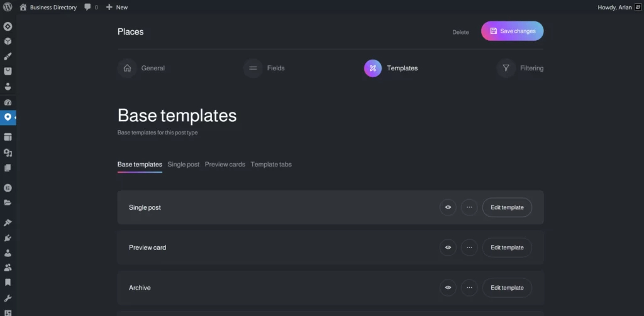Screen dimensions: 644x316
Task: Open the three-dot menu for Archive
Action: [469, 288]
